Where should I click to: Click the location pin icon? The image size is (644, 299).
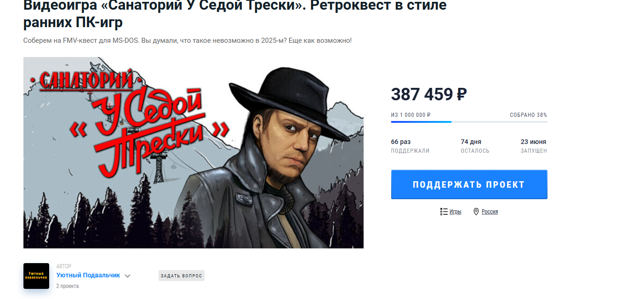click(476, 212)
